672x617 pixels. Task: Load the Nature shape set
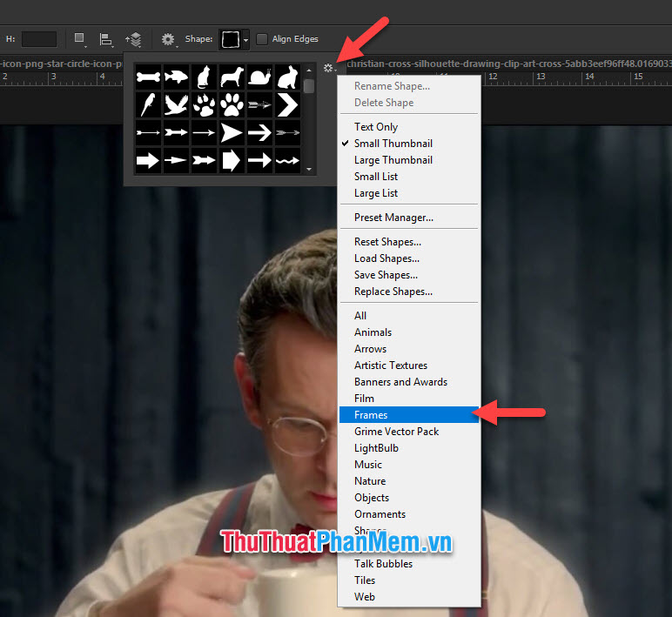tap(409, 481)
